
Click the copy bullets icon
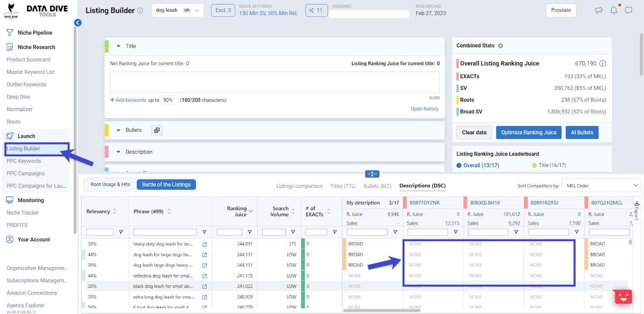[157, 130]
